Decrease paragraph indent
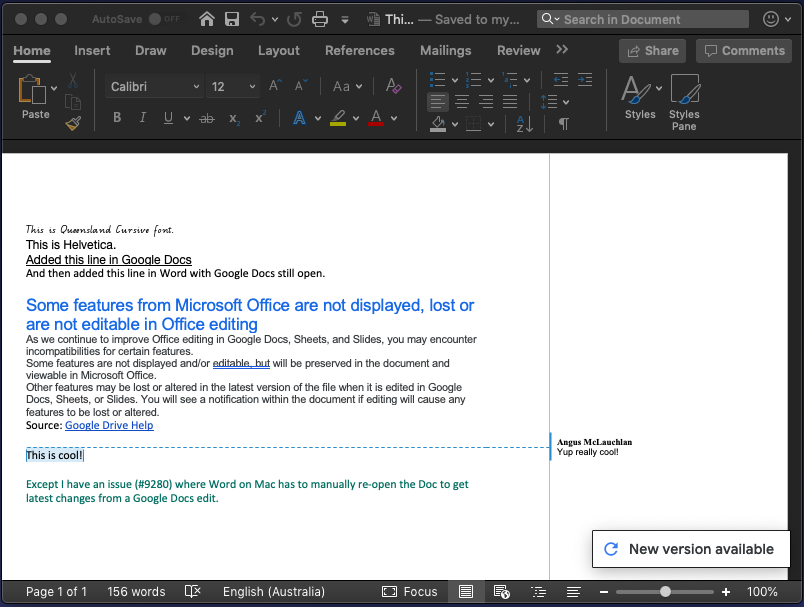This screenshot has width=804, height=607. coord(561,79)
